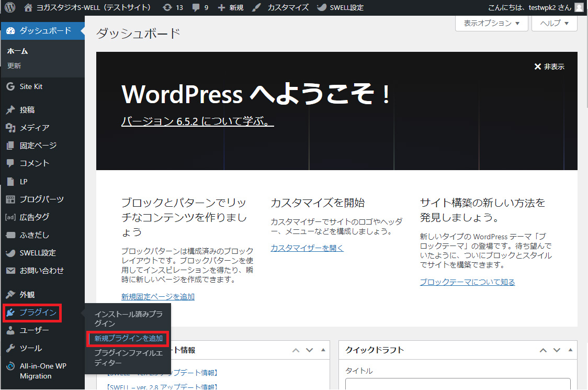Open the comments bubble icon showing 9
This screenshot has height=390, width=588.
[196, 7]
